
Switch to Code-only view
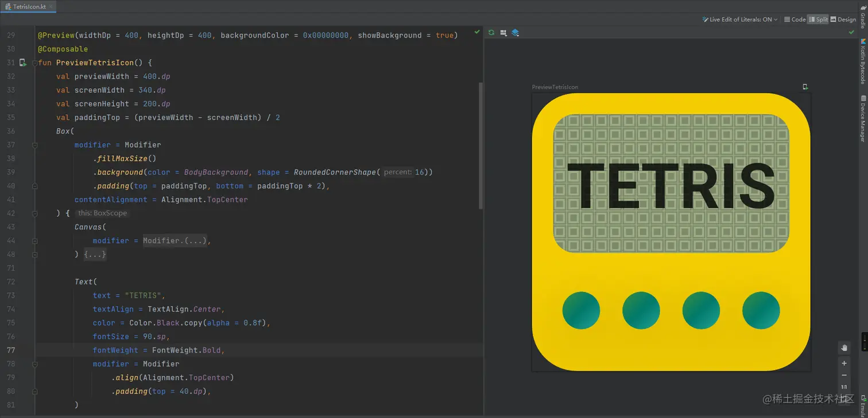coord(795,19)
